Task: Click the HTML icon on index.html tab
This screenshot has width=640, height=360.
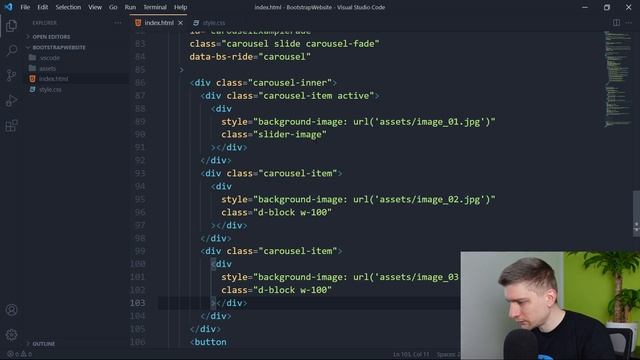Action: tap(138, 23)
